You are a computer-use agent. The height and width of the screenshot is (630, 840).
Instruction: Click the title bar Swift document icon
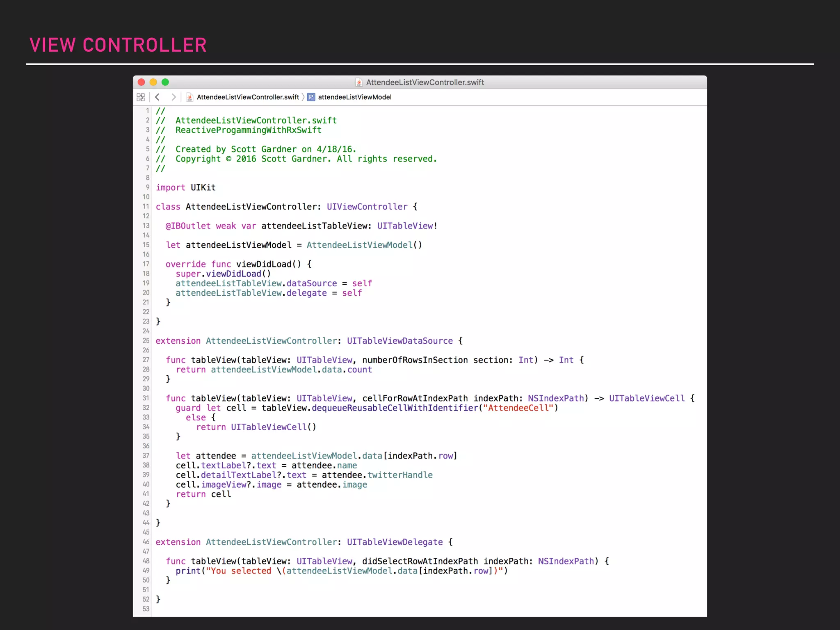359,82
